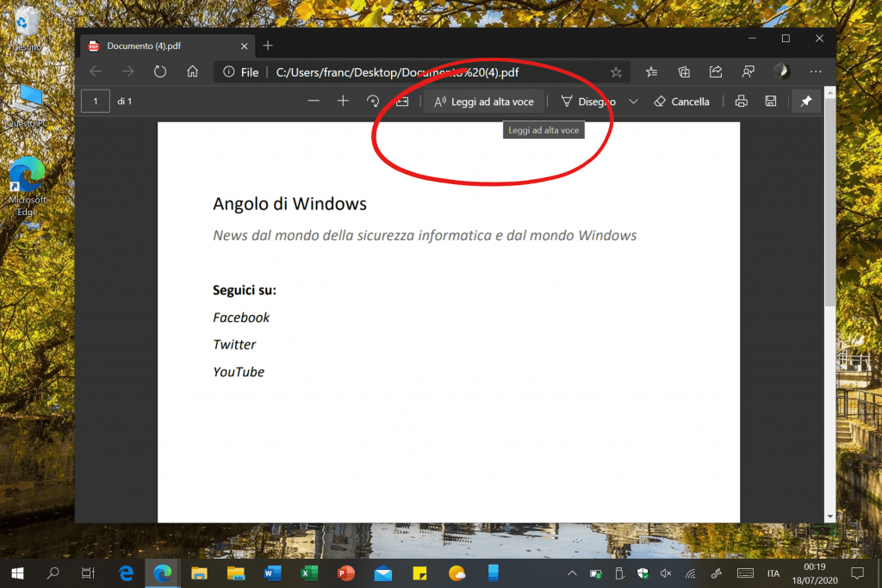
Task: Print the PDF document
Action: (x=741, y=102)
